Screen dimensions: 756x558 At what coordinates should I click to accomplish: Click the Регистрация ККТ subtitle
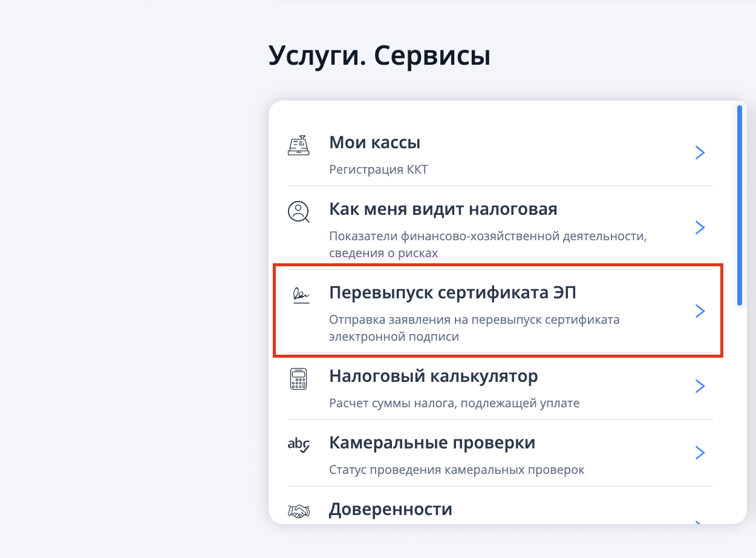point(379,169)
